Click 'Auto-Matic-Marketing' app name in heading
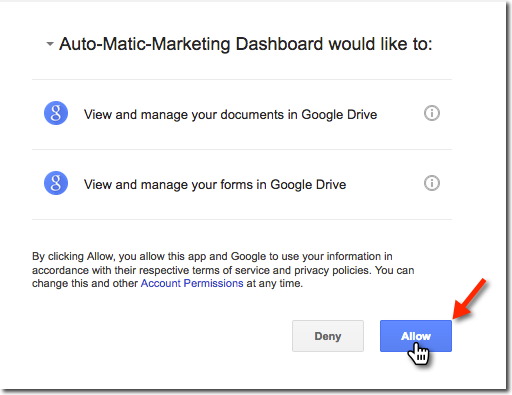This screenshot has width=512, height=395. coord(145,44)
